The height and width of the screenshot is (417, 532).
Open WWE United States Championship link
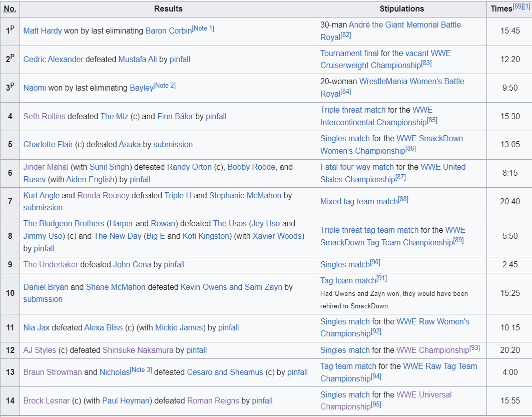point(393,173)
